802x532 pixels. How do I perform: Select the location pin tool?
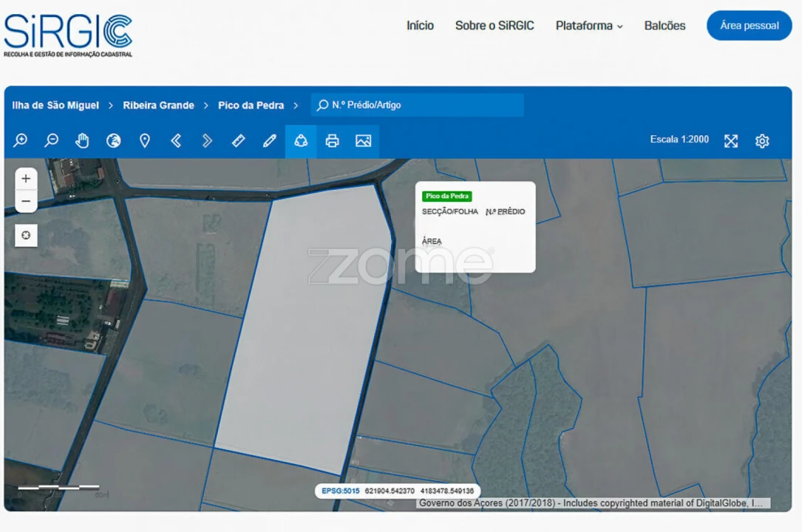(x=145, y=140)
